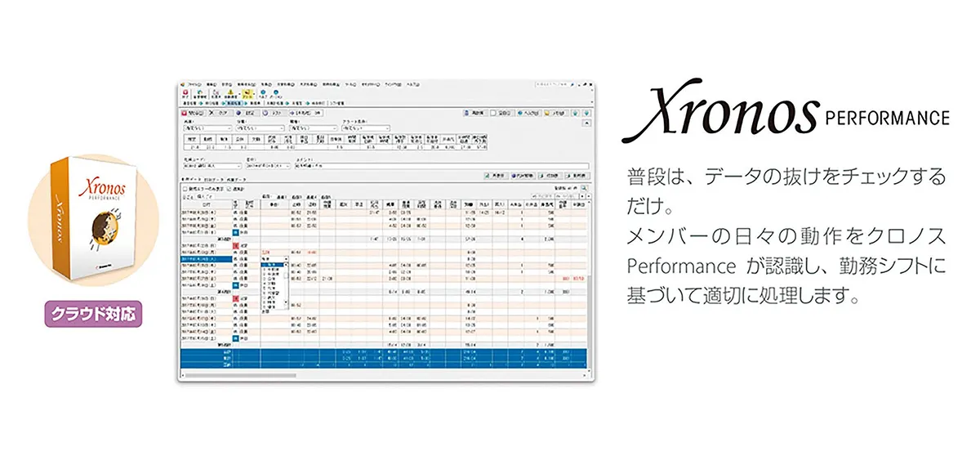Click the rightmost action button above the grid
Screen dimensions: 980x452
click(x=577, y=176)
